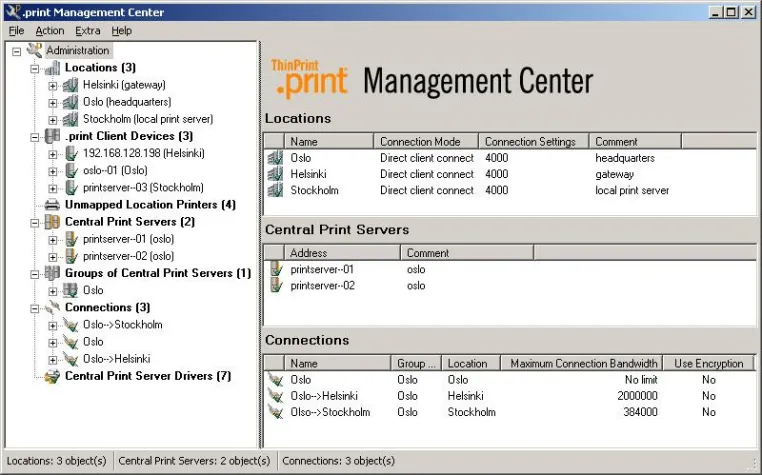
Task: Click the Central Print Server Drivers icon
Action: (x=52, y=376)
